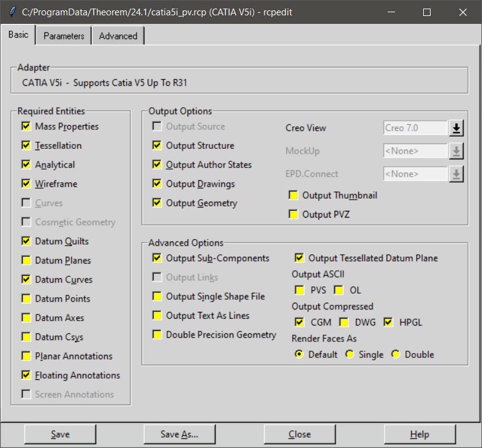Click the Save button
Screen dimensions: 482x448
[x=60, y=434]
